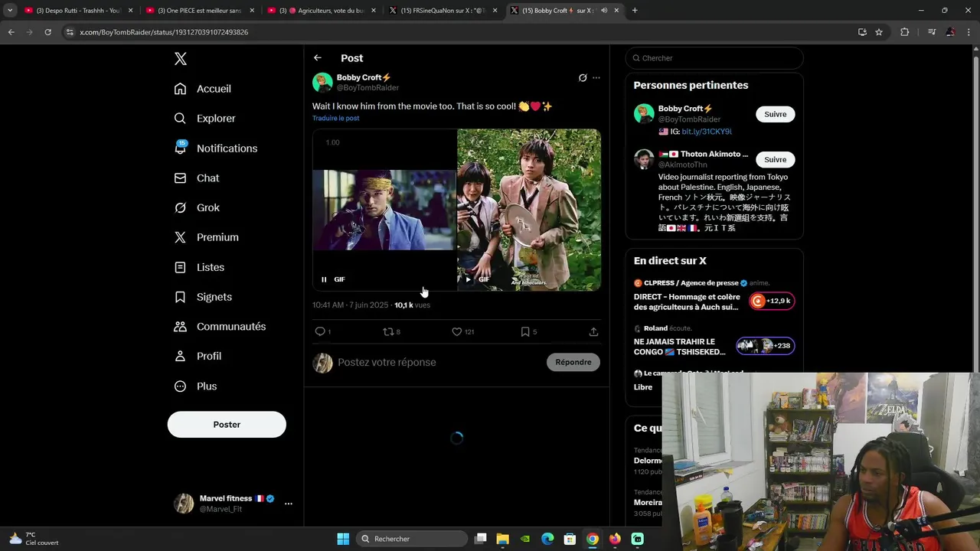Open bit.ly/31CKY9l link

click(707, 132)
